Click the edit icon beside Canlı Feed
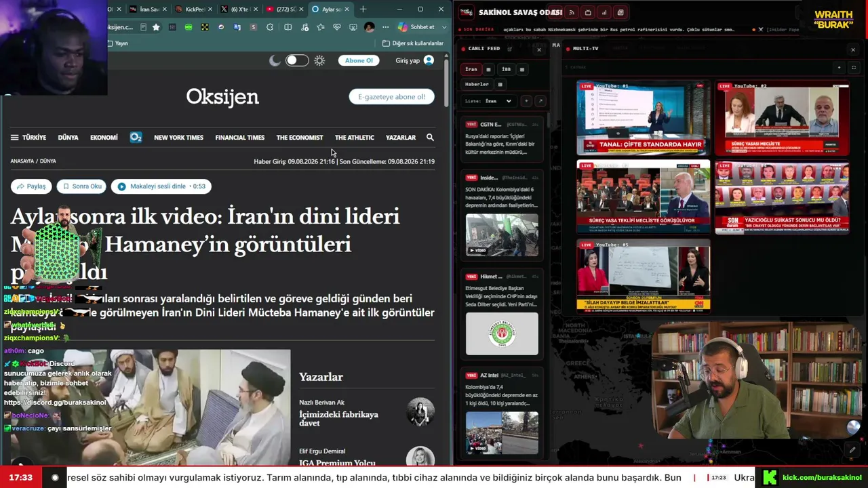Screen dimensions: 868x488 coord(510,49)
